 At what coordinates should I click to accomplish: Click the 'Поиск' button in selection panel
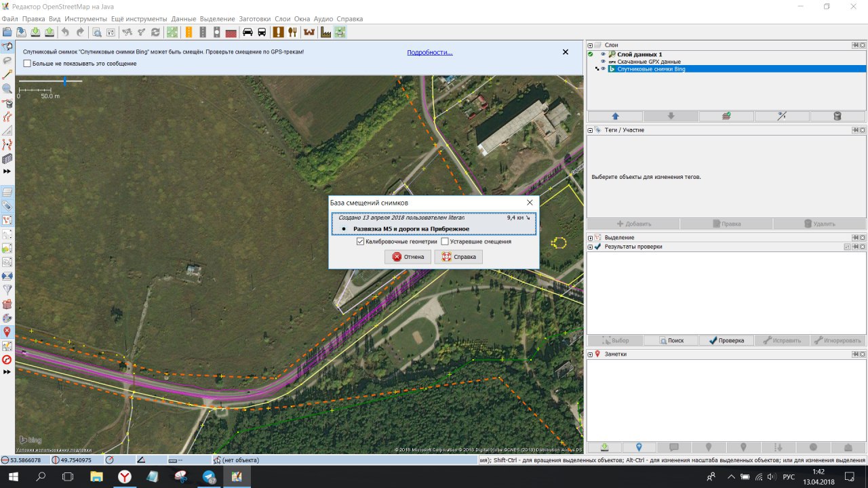671,340
